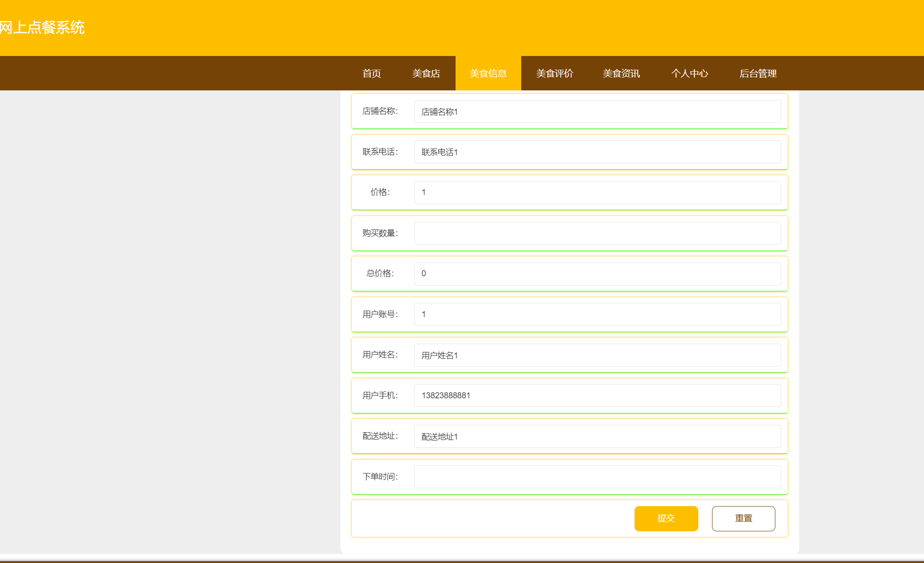Select the 用户姓名 text field
The height and width of the screenshot is (563, 924).
tap(597, 355)
